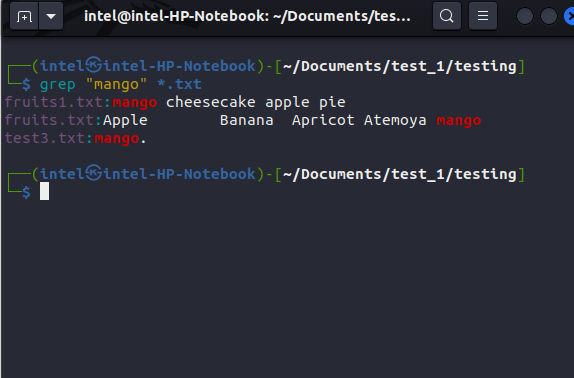Click red mango after Atemoya
This screenshot has width=574, height=378.
click(458, 120)
